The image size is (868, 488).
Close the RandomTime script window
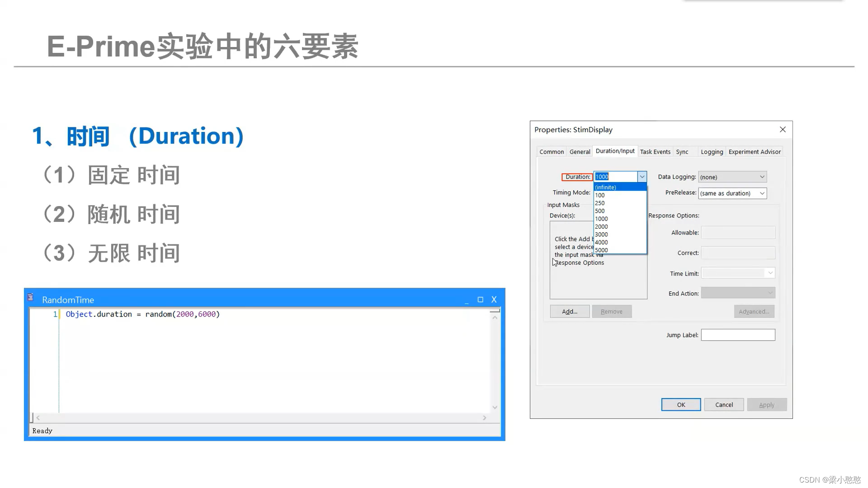[x=494, y=300]
